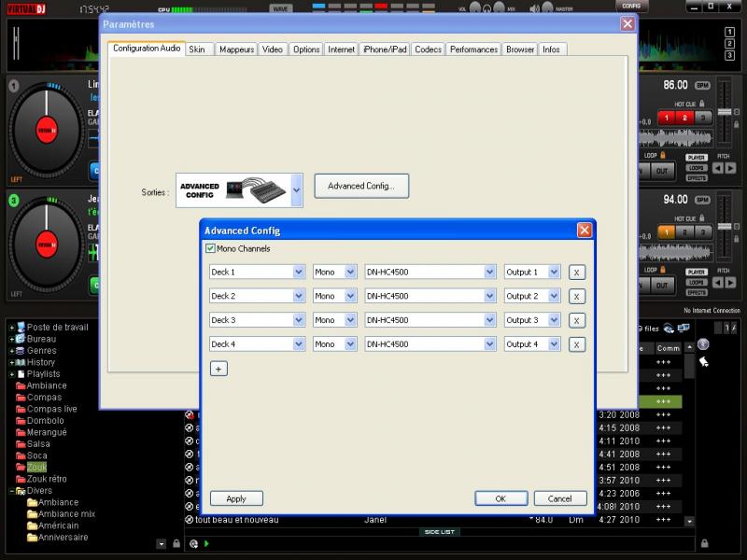The height and width of the screenshot is (560, 747).
Task: Click the X remove button for Deck 1
Action: [577, 273]
